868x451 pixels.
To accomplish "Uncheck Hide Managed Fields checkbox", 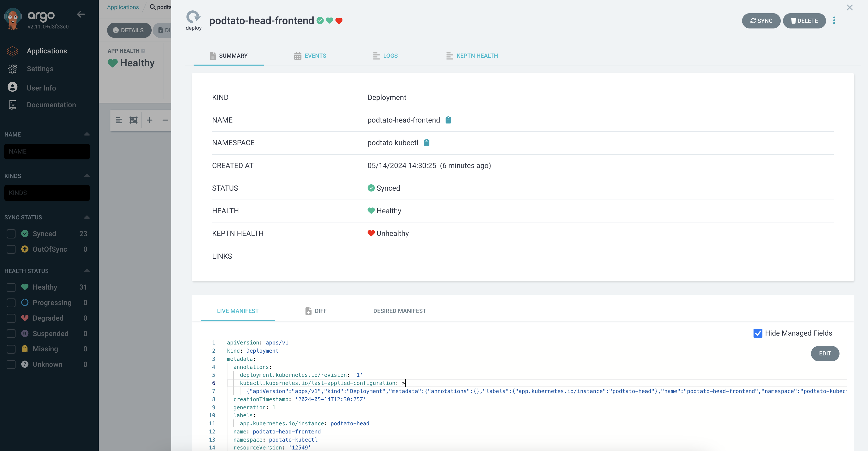I will click(x=758, y=333).
